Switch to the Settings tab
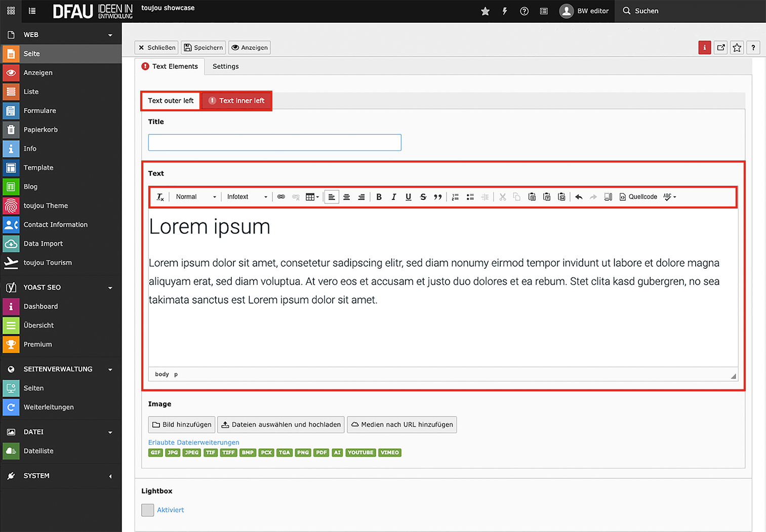The width and height of the screenshot is (766, 532). pyautogui.click(x=225, y=66)
